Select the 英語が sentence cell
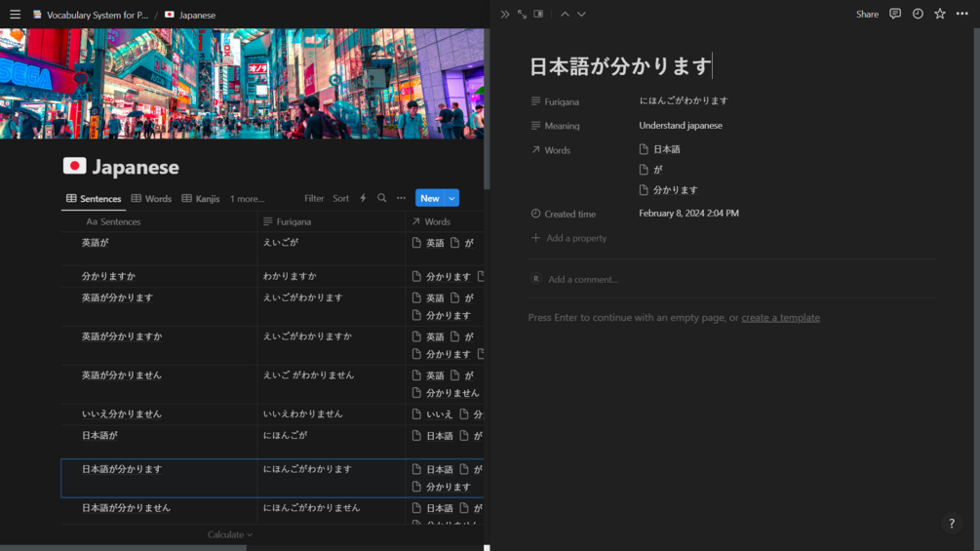The image size is (980, 551). coord(159,250)
